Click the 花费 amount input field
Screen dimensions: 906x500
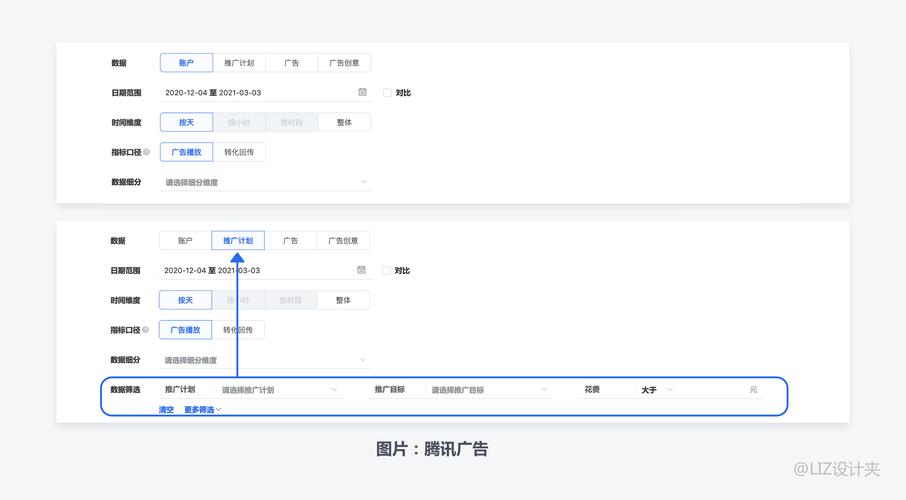[710, 390]
